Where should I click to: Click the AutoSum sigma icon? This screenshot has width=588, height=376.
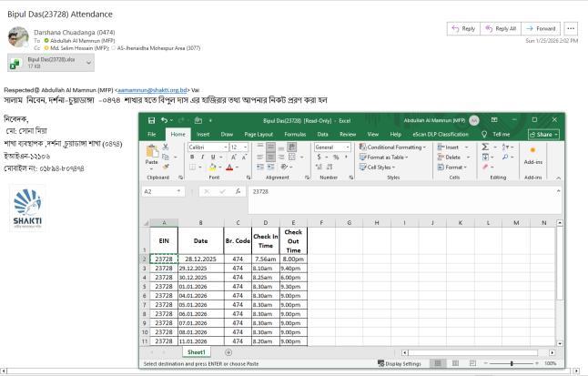click(x=484, y=147)
